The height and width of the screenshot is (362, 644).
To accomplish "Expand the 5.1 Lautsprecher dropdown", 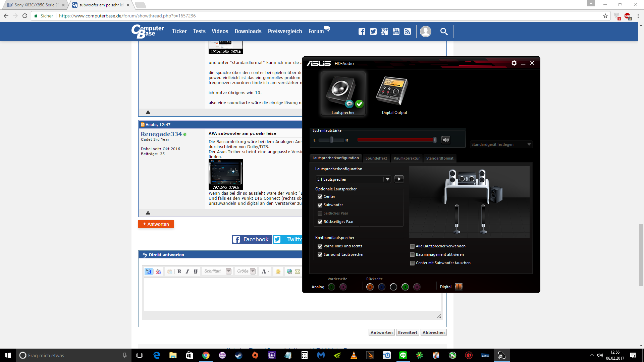I will (387, 179).
